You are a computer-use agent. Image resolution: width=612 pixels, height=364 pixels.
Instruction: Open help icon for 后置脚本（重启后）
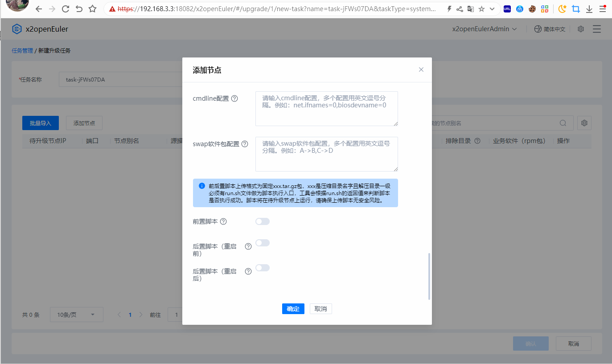coord(248,271)
